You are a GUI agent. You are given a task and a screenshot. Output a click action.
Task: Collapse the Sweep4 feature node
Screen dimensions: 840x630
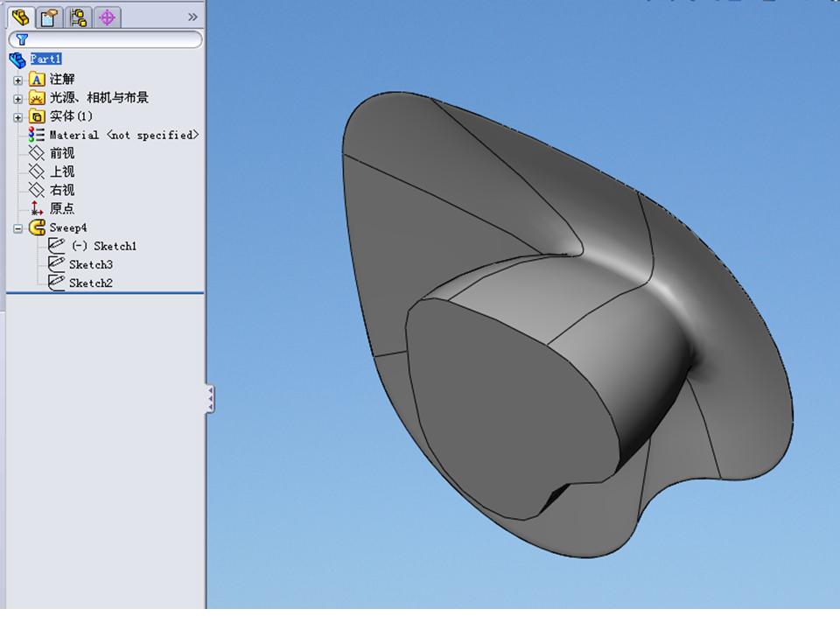[17, 228]
